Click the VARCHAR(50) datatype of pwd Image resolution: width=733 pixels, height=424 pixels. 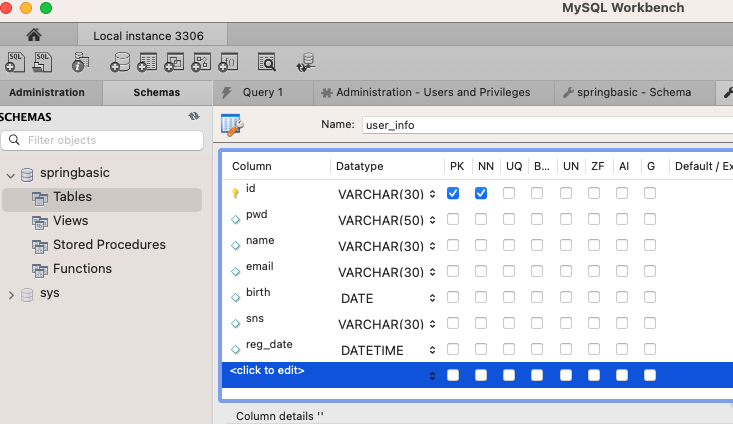tap(381, 220)
